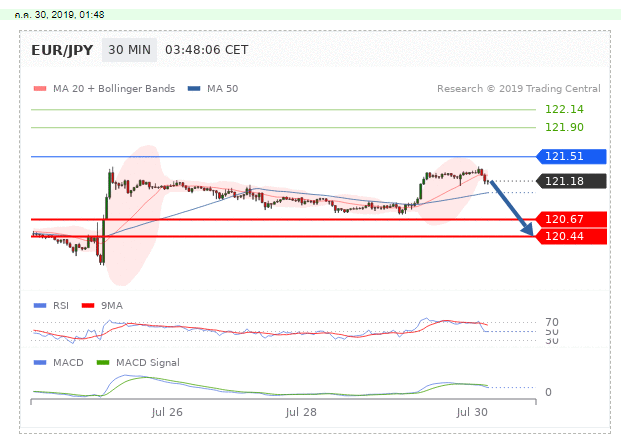The image size is (621, 442).
Task: Click the MA 50 blue legend swatch
Action: coord(193,89)
